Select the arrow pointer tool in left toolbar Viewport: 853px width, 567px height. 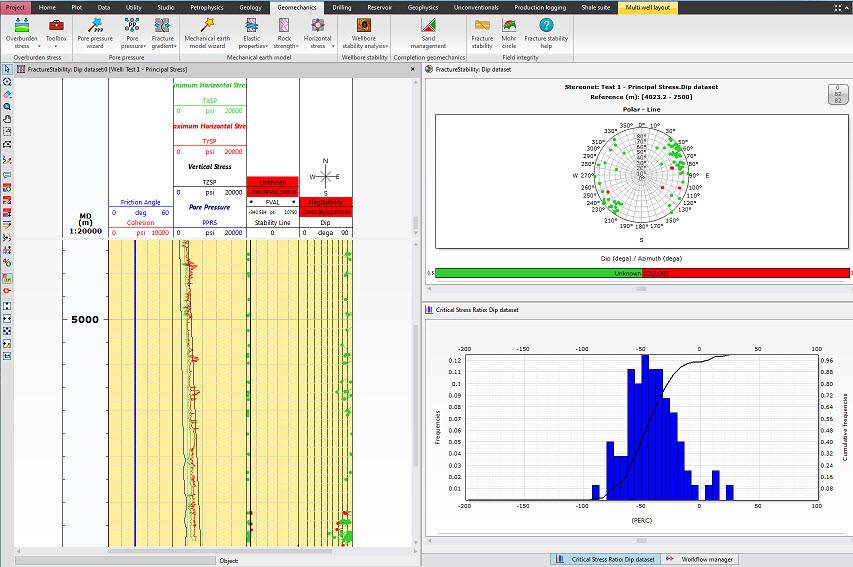[x=8, y=69]
